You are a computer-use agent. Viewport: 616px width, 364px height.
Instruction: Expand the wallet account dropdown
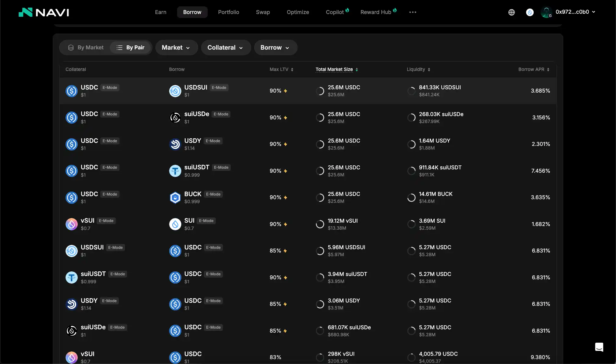click(x=593, y=12)
